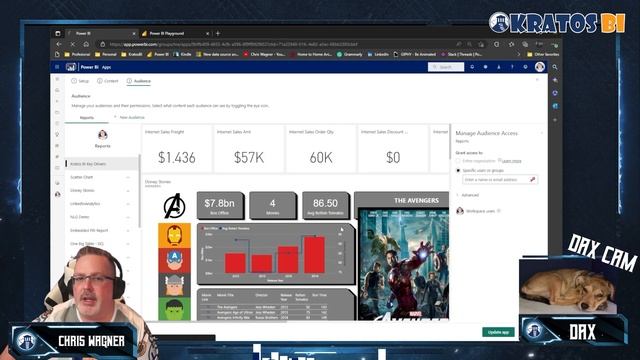Open a new browser tab with plus
640x360 pixels.
218,33
